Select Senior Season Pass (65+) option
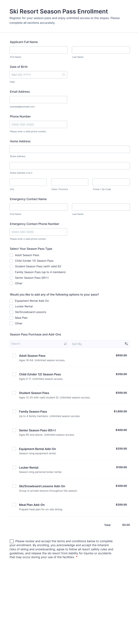Image resolution: width=138 pixels, height=644 pixels. (11, 278)
